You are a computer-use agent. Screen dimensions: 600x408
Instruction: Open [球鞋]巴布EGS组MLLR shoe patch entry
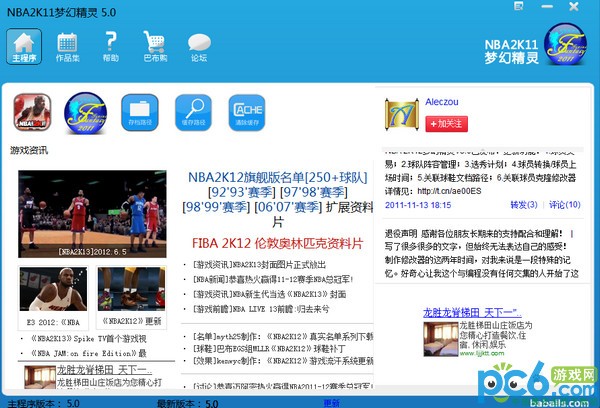(x=269, y=349)
